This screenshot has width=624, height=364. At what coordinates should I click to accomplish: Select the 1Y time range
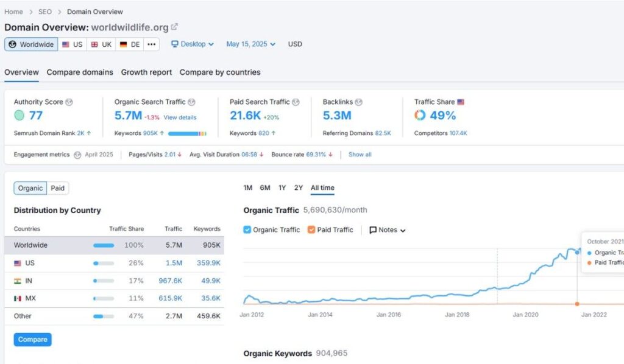pos(282,187)
